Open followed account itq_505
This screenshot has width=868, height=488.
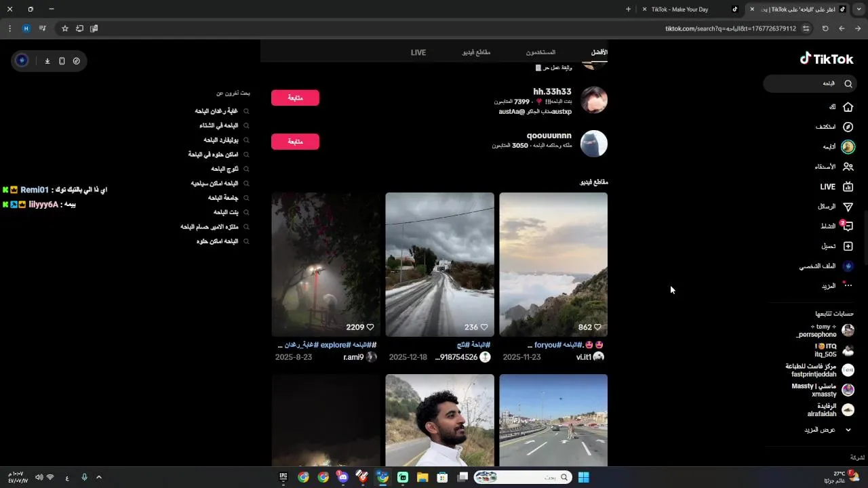[x=833, y=350]
